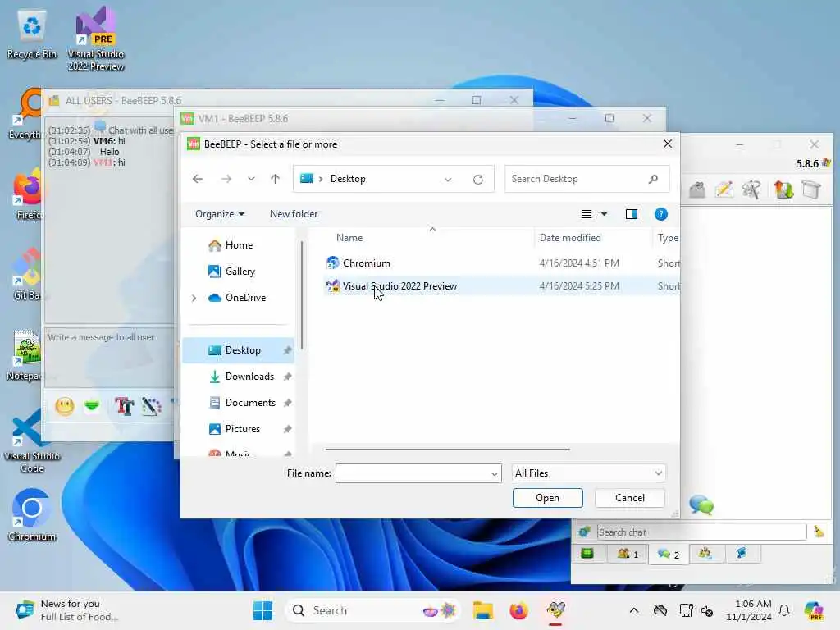
Task: Click the file transfer arrows icon in BeeBEEP toolbar
Action: [x=783, y=189]
